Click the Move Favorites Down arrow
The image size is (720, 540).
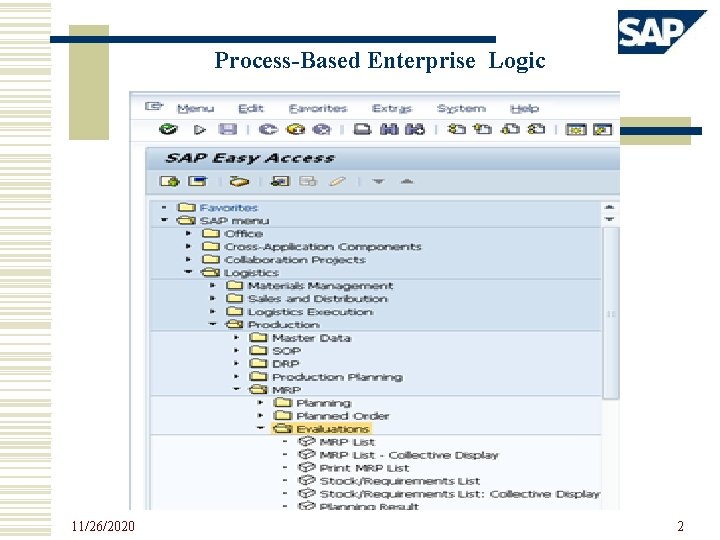tap(378, 181)
